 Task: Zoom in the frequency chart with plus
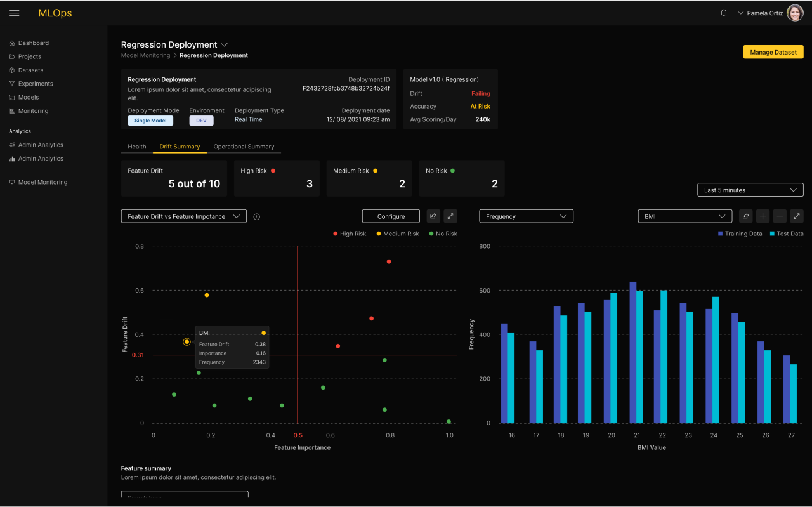(x=763, y=216)
